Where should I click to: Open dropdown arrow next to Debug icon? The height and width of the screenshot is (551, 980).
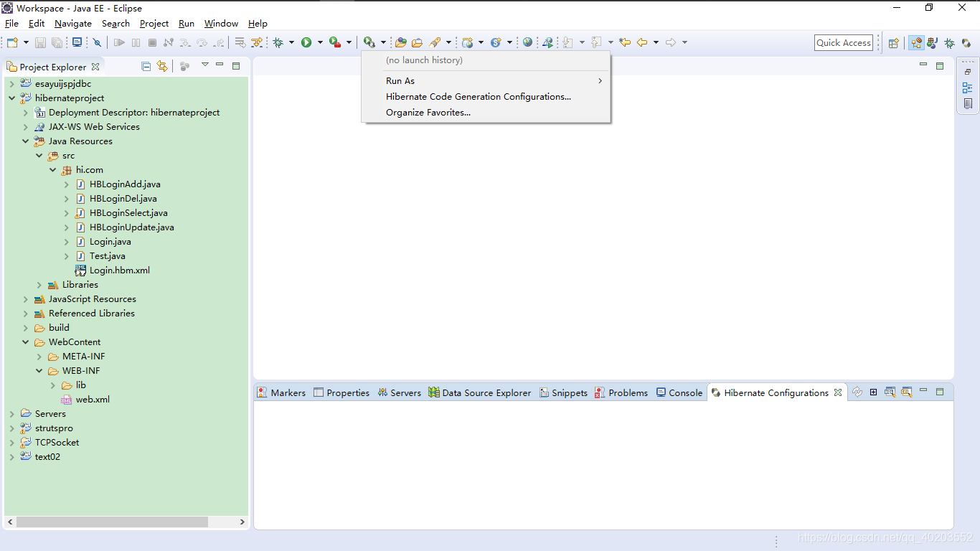click(x=291, y=43)
